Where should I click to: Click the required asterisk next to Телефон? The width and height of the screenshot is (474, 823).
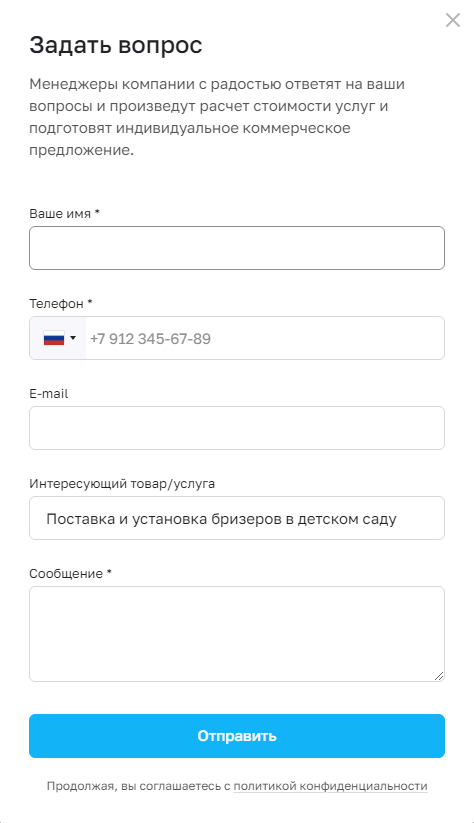pos(90,302)
